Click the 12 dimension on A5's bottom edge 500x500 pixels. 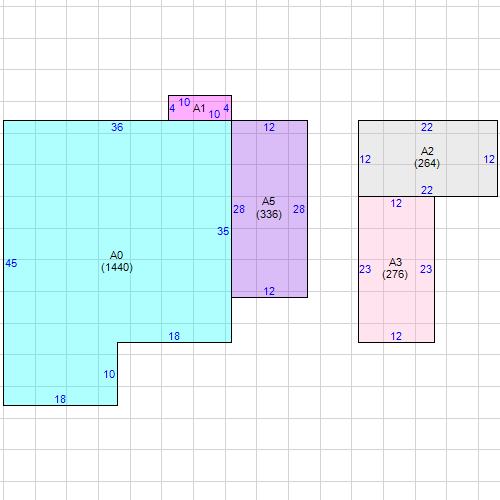pos(269,291)
